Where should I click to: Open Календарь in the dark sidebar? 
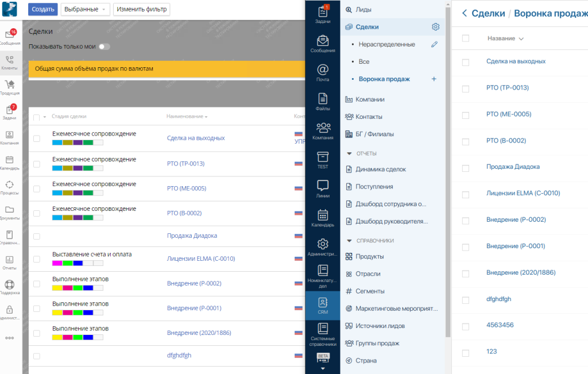pos(323,218)
